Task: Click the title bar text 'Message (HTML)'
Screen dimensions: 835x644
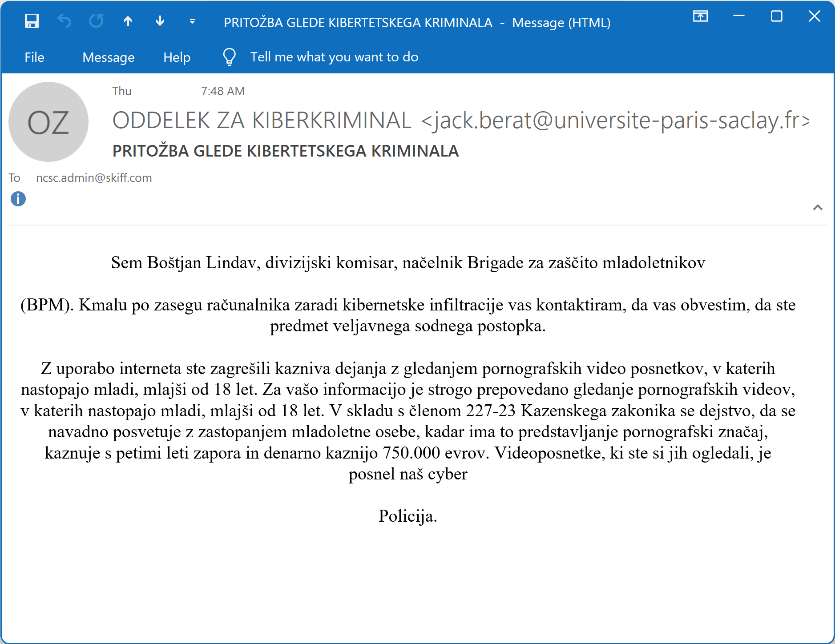Action: [561, 22]
